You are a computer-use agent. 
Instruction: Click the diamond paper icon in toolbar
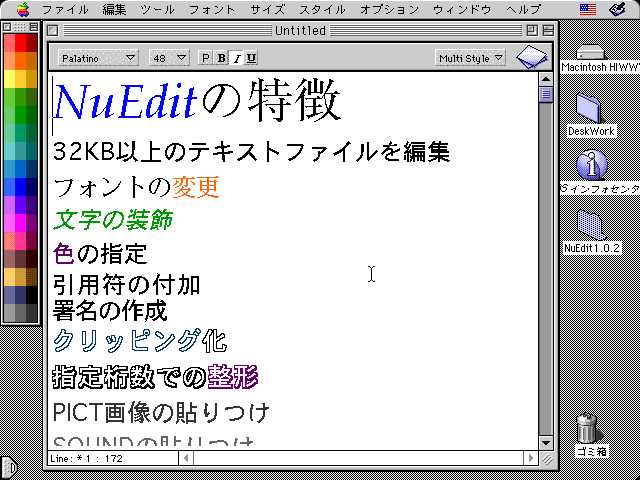[x=531, y=57]
